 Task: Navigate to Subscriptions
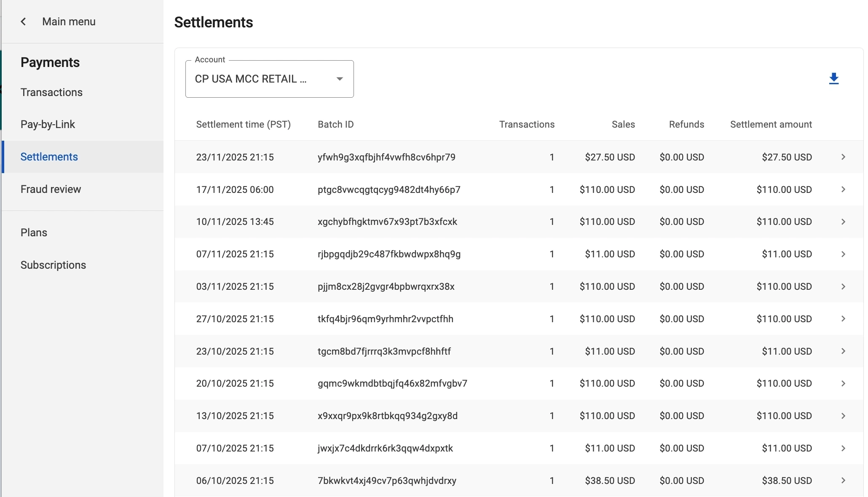(53, 265)
